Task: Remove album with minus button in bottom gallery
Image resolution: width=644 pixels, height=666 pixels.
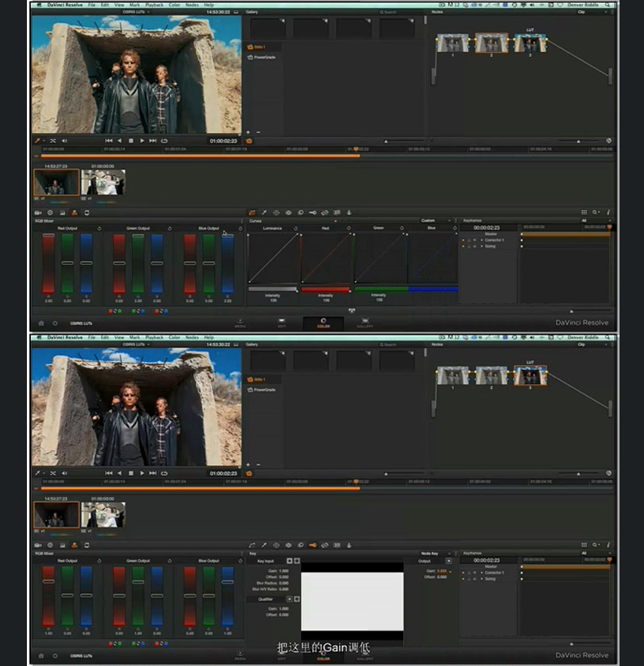Action: click(x=258, y=465)
